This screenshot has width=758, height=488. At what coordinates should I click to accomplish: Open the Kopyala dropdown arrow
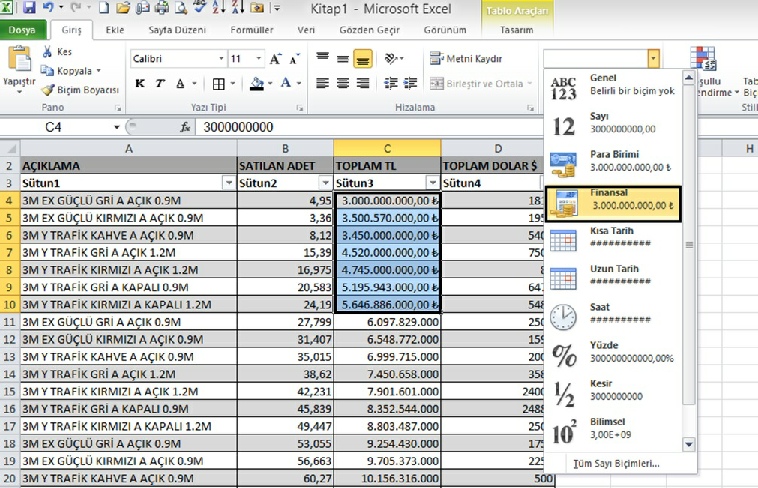(99, 71)
